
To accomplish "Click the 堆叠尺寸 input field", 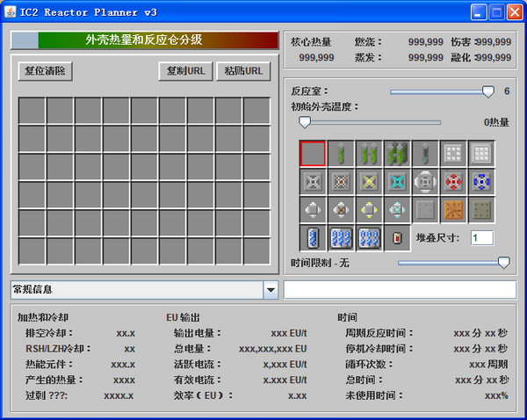I will point(481,238).
